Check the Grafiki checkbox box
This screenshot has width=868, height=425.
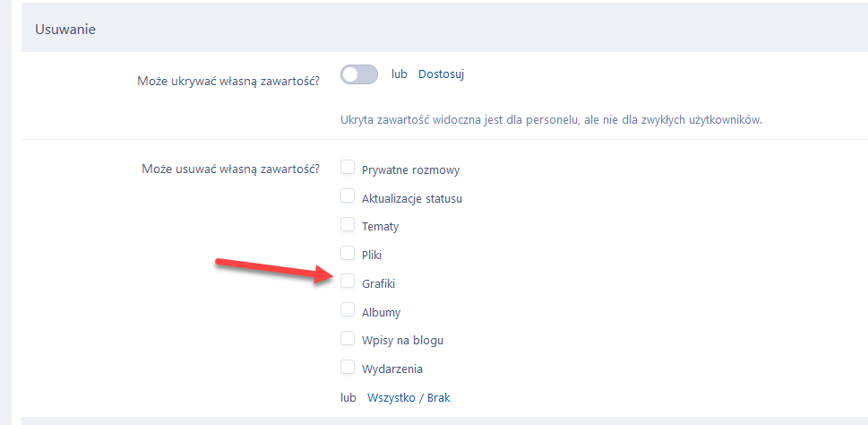click(x=348, y=282)
